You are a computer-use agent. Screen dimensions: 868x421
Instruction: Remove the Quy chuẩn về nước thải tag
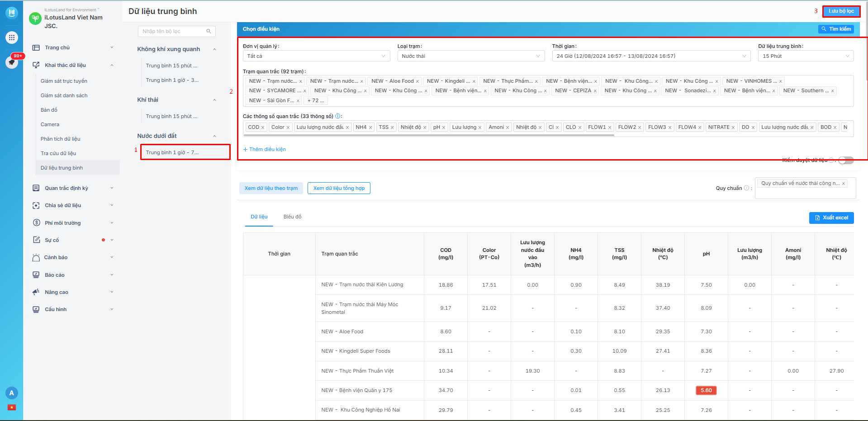tap(843, 184)
